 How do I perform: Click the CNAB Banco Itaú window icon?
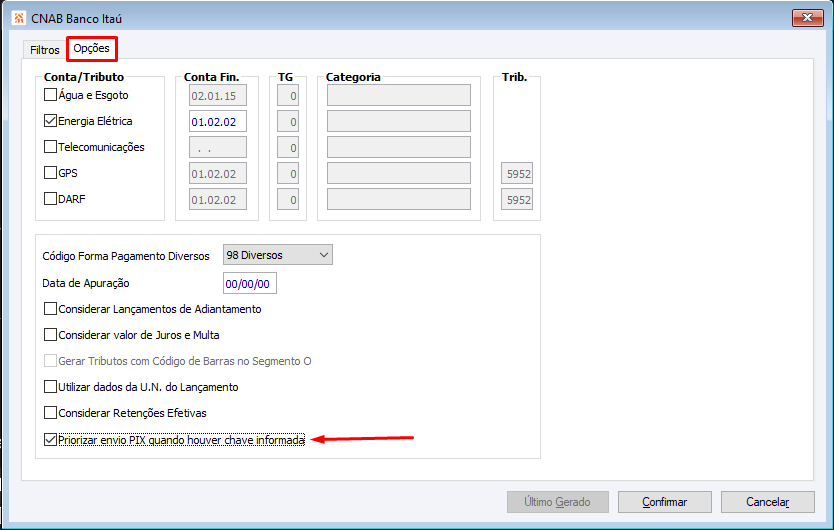click(19, 18)
